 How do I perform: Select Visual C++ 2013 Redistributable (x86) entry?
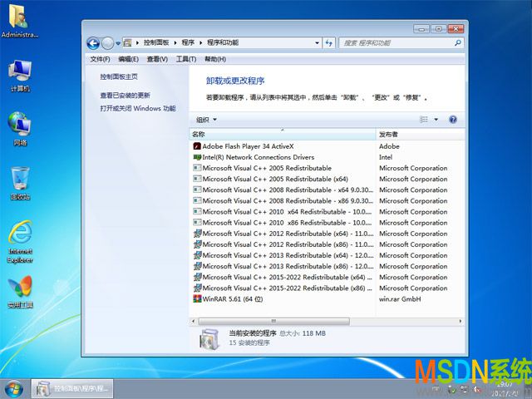pos(288,266)
